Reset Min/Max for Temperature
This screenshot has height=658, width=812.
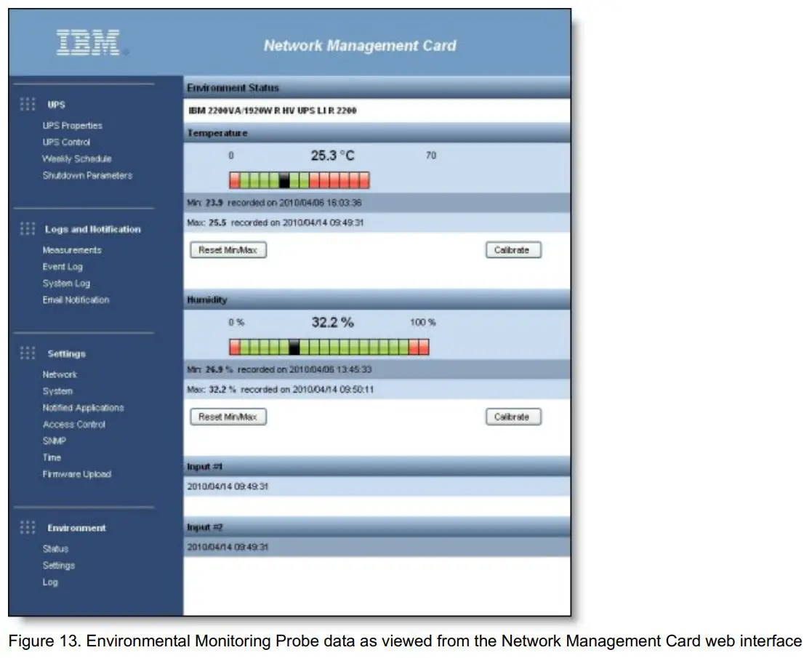pos(228,249)
